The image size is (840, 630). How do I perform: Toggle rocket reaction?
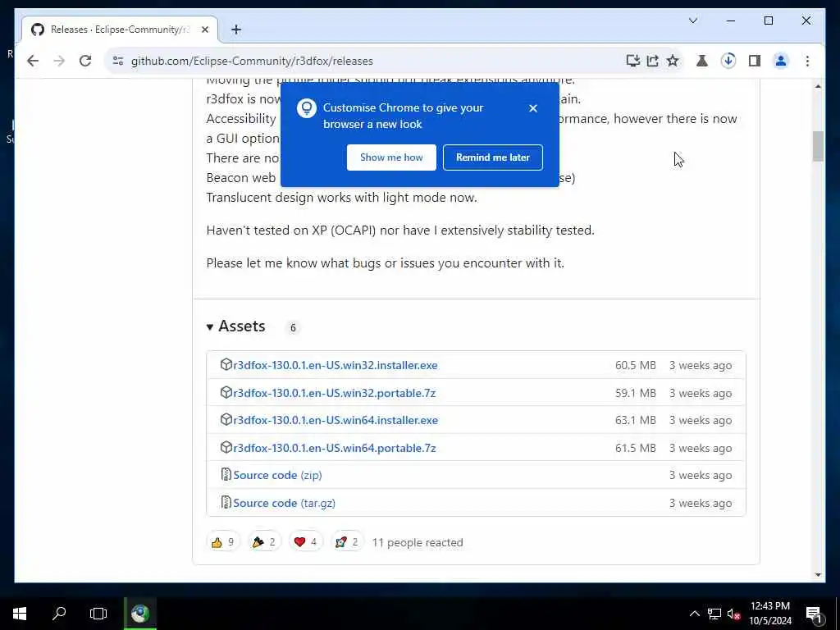tap(347, 542)
